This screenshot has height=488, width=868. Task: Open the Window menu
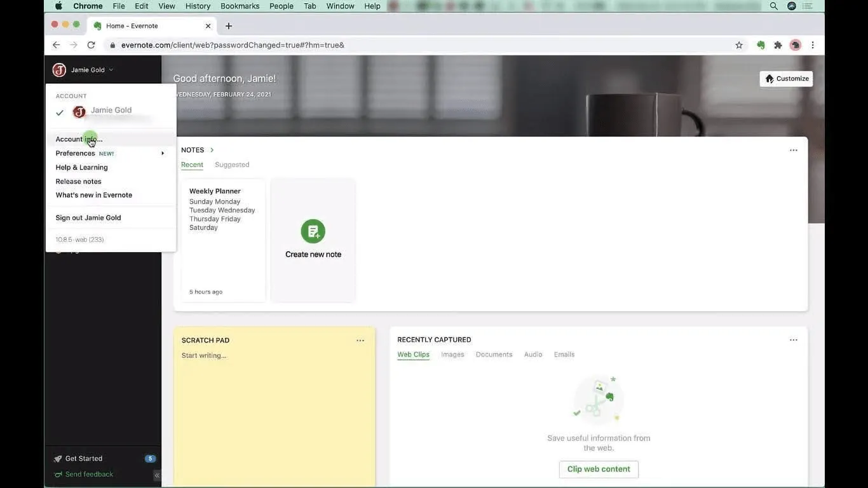click(x=341, y=6)
